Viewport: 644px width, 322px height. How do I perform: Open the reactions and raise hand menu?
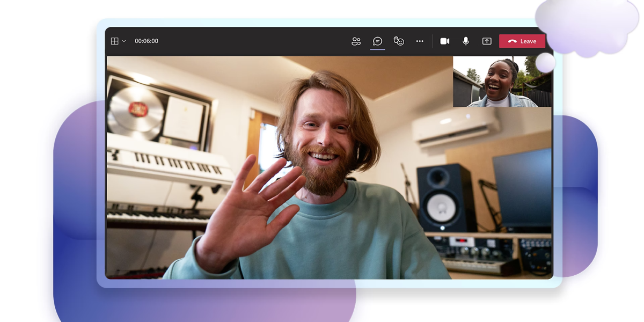[399, 41]
